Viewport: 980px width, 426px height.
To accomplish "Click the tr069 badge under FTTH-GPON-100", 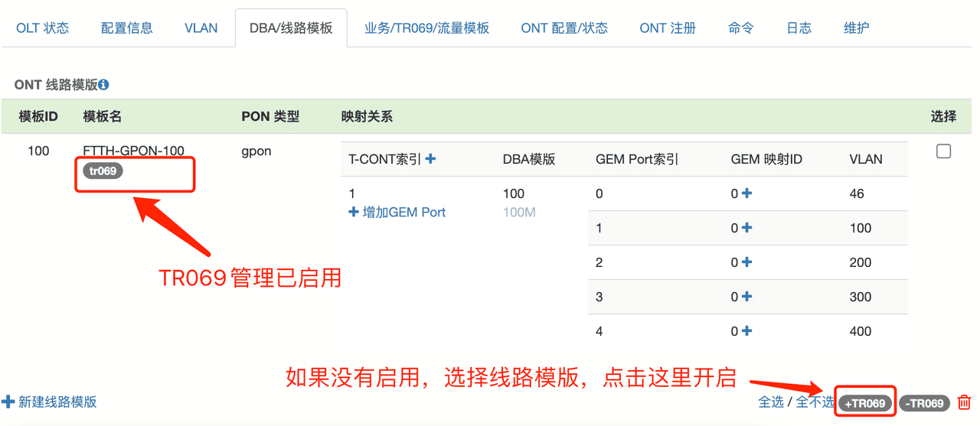I will coord(103,171).
